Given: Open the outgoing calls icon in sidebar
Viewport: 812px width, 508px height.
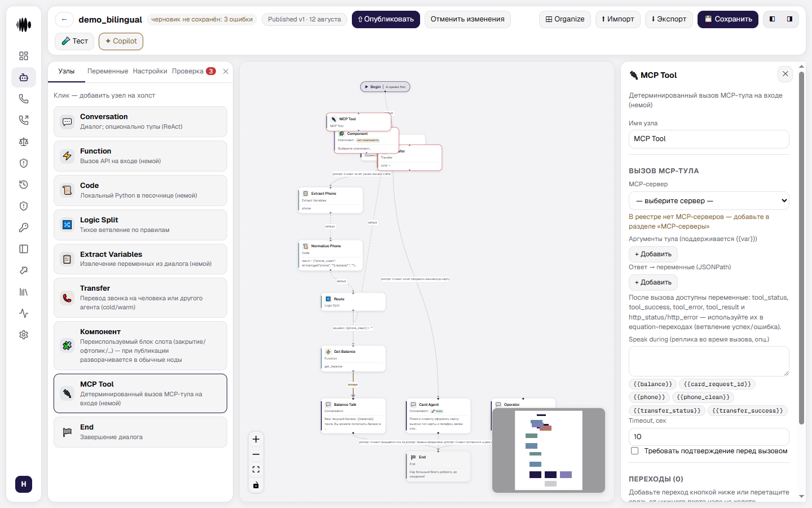Looking at the screenshot, I should pos(24,120).
